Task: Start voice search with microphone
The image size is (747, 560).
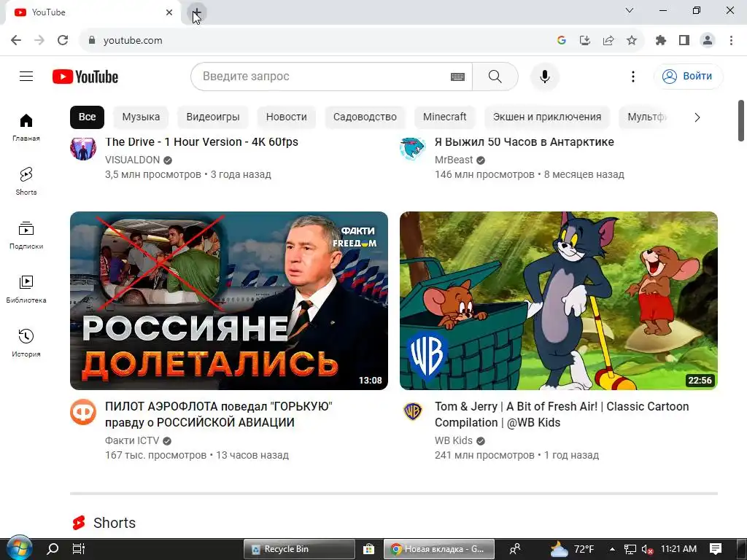Action: tap(544, 76)
